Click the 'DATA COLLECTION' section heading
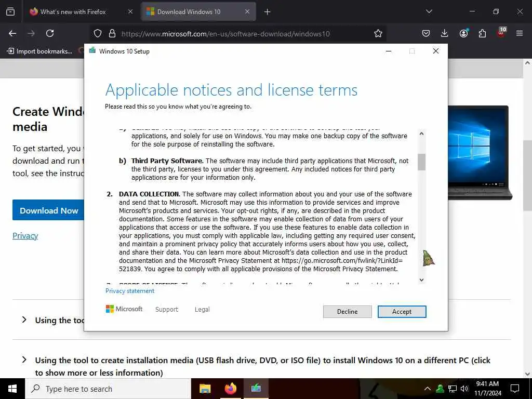 (149, 194)
